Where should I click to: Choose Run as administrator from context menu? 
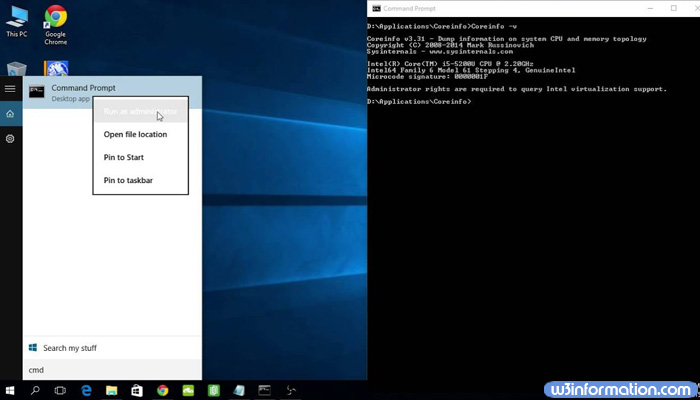(x=141, y=111)
